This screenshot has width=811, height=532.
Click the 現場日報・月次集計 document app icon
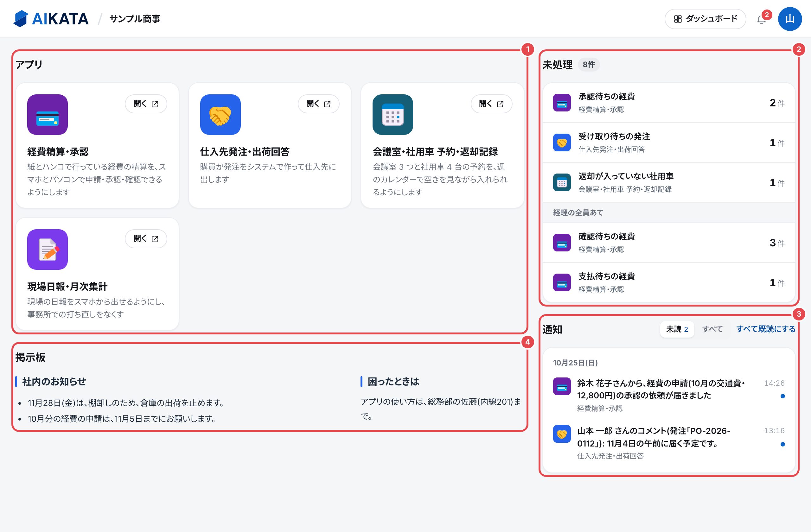click(48, 249)
